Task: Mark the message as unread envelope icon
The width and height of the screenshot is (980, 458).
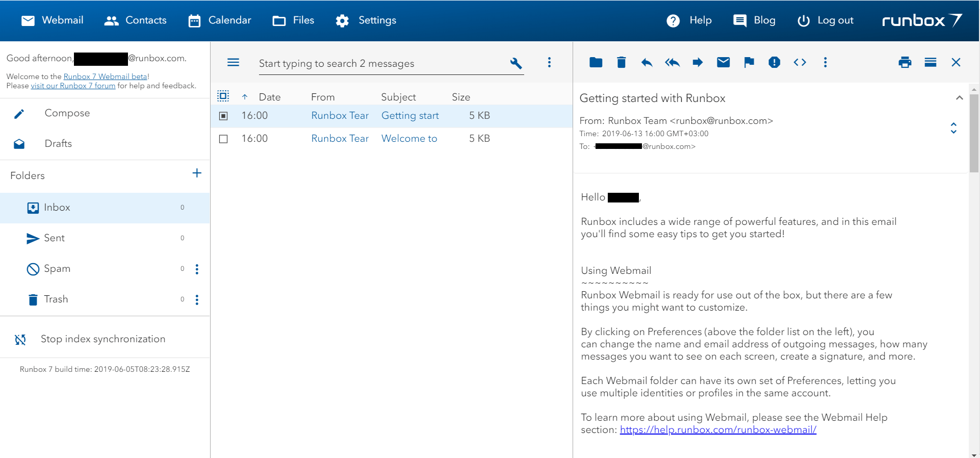Action: coord(723,63)
